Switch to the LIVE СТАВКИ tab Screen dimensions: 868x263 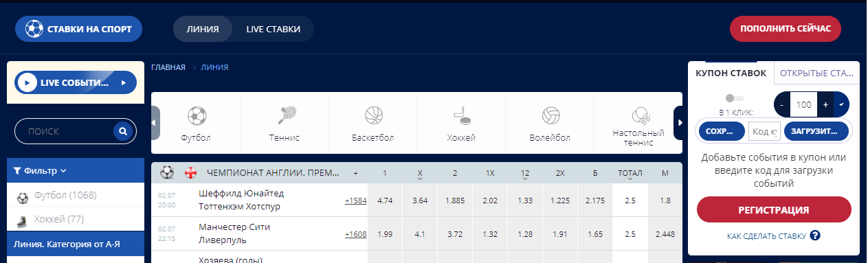pos(274,29)
